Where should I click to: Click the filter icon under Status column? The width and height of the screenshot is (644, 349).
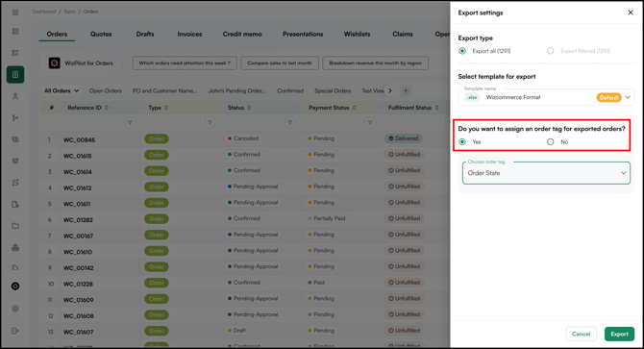tap(290, 122)
